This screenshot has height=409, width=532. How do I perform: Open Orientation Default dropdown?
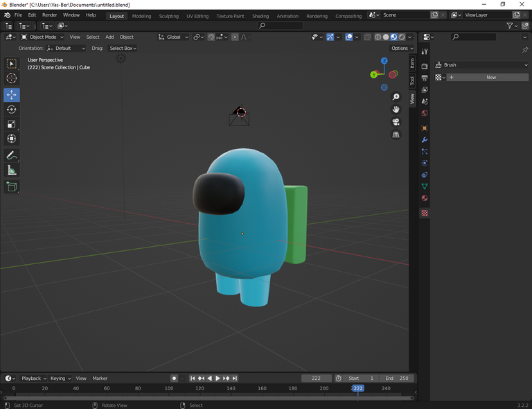[x=66, y=49]
